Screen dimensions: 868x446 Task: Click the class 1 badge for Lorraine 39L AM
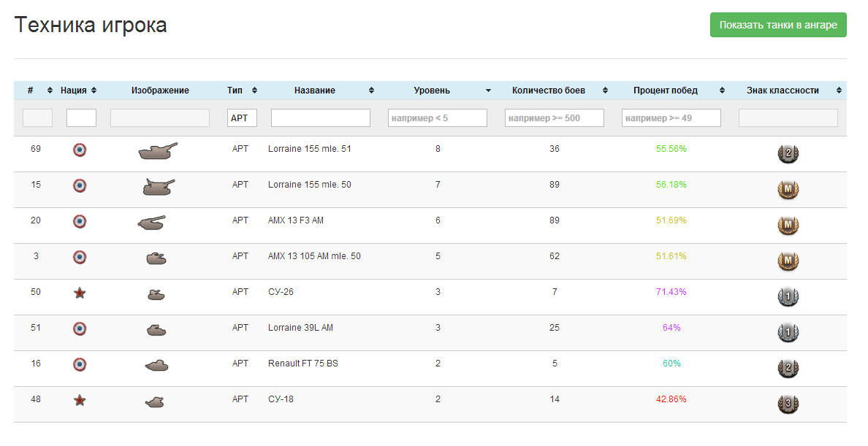tap(788, 333)
